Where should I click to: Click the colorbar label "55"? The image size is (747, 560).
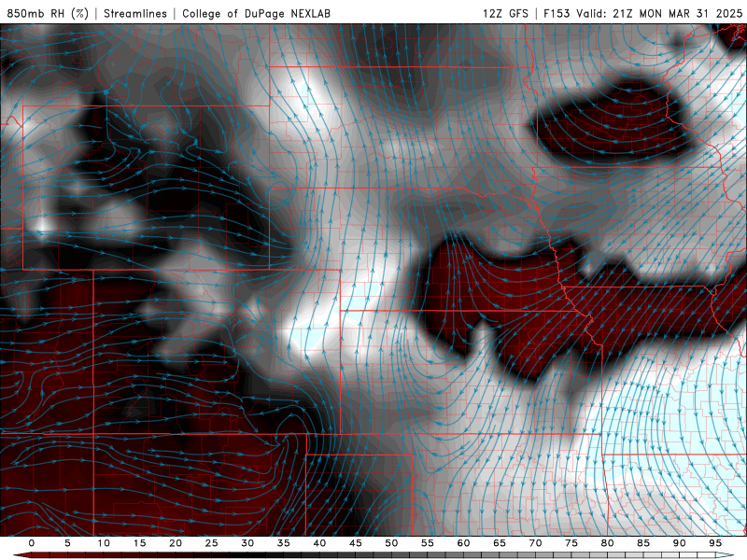point(428,543)
